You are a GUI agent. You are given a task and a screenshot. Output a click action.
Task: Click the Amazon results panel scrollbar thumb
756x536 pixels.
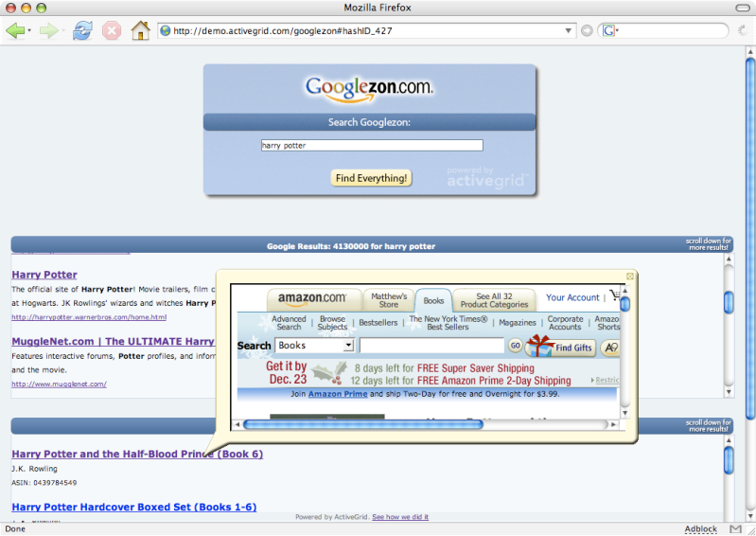729,460
